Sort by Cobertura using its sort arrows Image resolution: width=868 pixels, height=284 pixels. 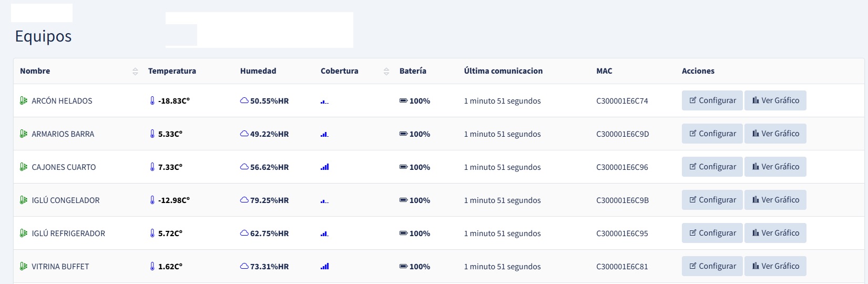coord(386,71)
